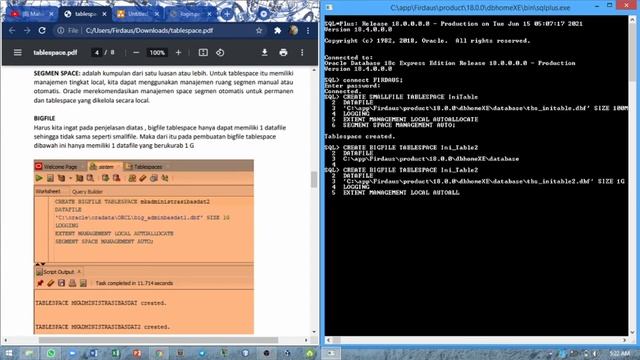Viewport: 640px width, 360px height.
Task: Open the PDF viewer sidebar menu icon
Action: click(18, 53)
